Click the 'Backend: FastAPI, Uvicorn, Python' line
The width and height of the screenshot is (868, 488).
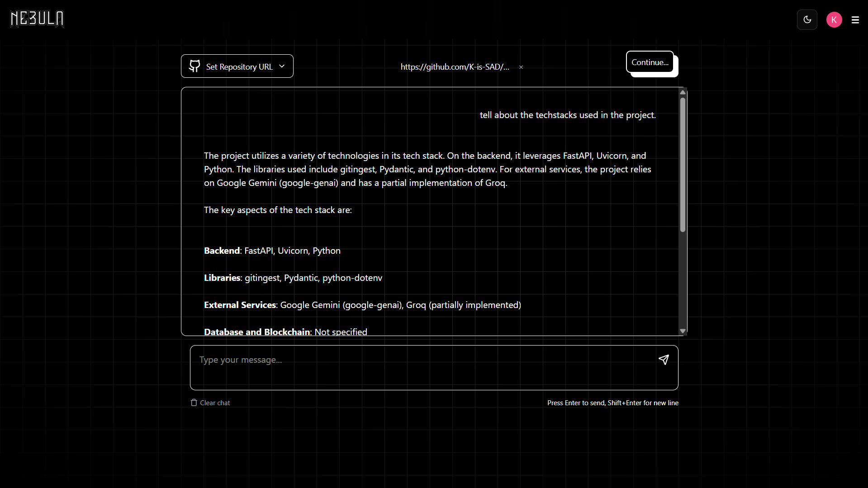pos(272,251)
